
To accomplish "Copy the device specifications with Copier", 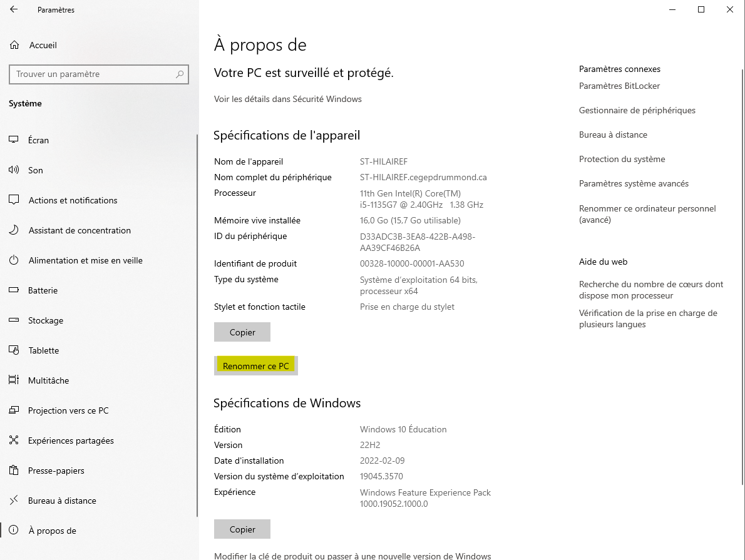I will click(x=242, y=332).
